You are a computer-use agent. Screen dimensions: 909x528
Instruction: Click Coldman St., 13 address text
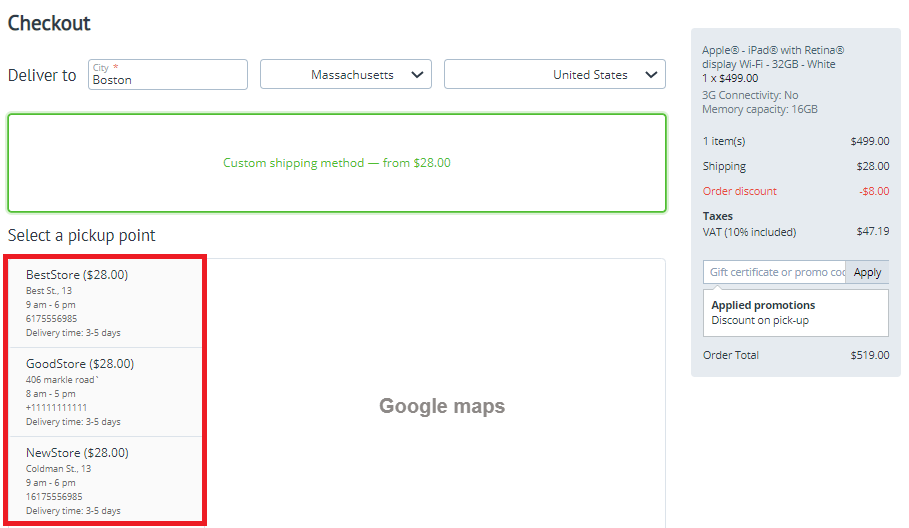pos(59,468)
